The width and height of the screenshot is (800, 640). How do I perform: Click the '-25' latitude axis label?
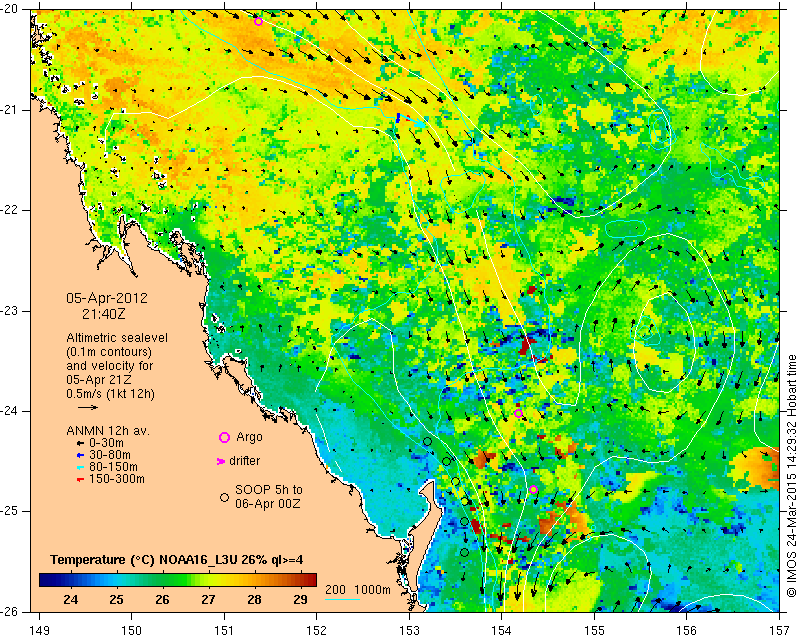10,511
